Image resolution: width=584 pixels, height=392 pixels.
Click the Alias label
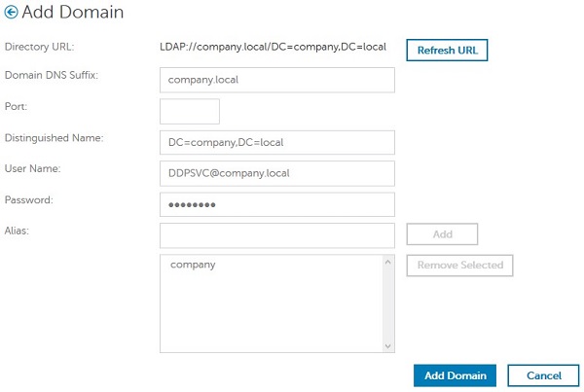[18, 231]
